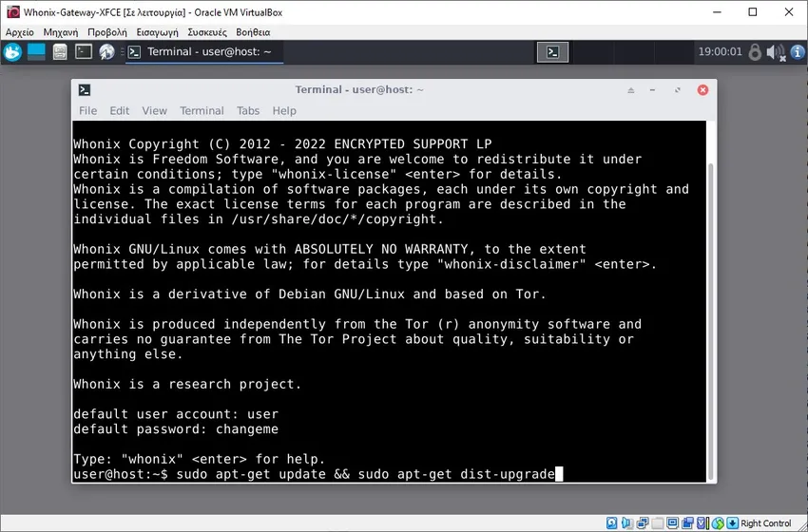Image resolution: width=808 pixels, height=532 pixels.
Task: Open VirtualBox Προβολή menu
Action: pos(107,32)
